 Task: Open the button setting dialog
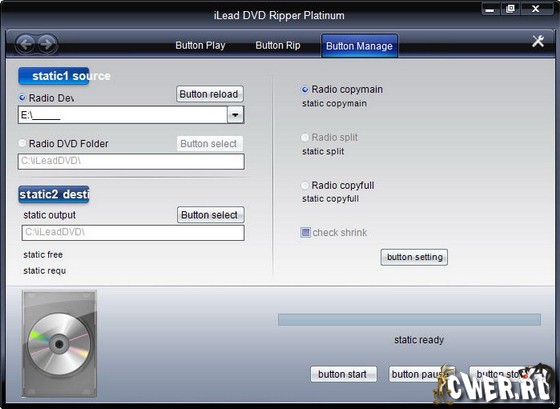414,257
